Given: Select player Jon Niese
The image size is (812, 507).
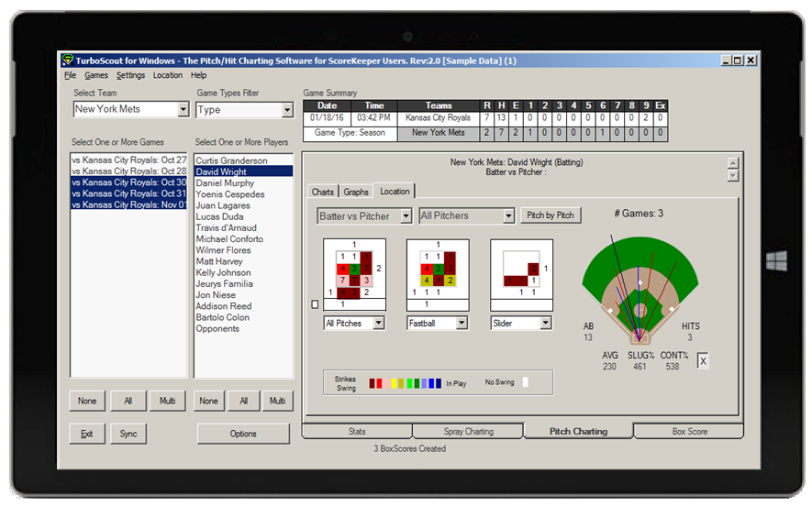Looking at the screenshot, I should 243,295.
